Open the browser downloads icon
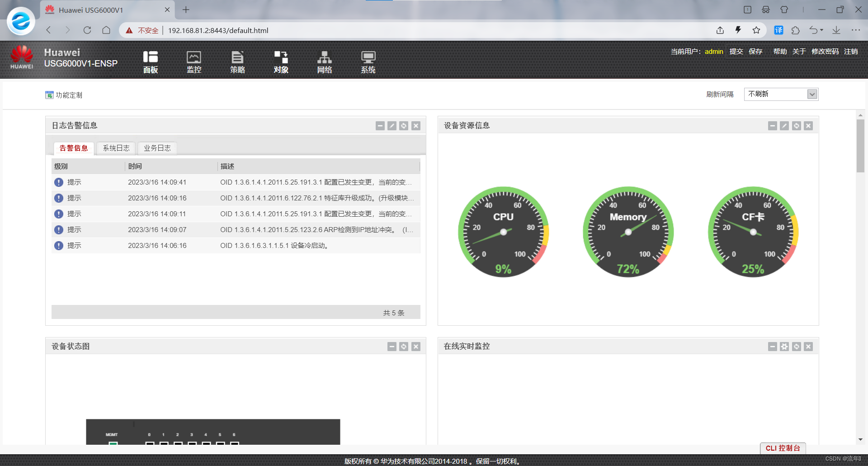This screenshot has height=466, width=868. tap(836, 30)
